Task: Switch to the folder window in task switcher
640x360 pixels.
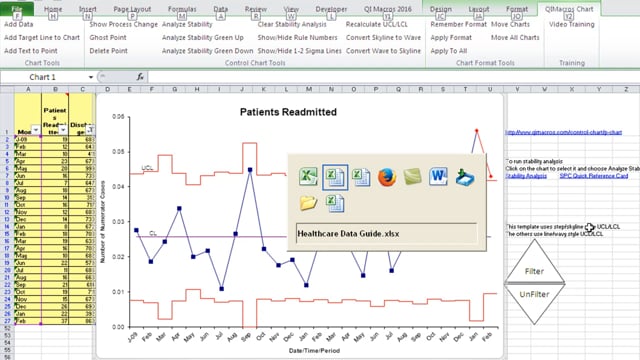Action: tap(308, 203)
